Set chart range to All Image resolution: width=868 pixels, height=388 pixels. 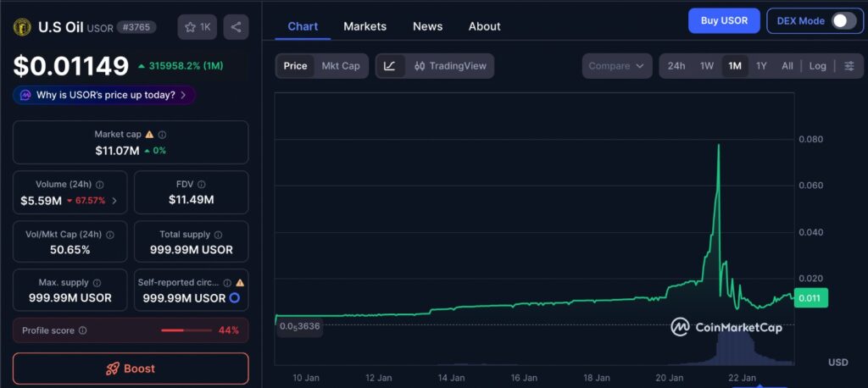pyautogui.click(x=787, y=66)
